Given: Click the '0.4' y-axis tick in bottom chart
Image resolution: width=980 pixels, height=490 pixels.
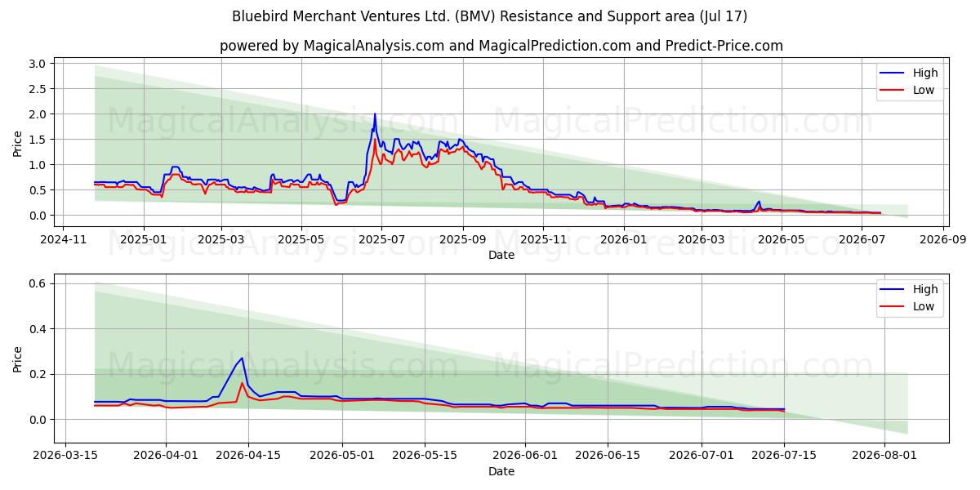Looking at the screenshot, I should pos(37,329).
